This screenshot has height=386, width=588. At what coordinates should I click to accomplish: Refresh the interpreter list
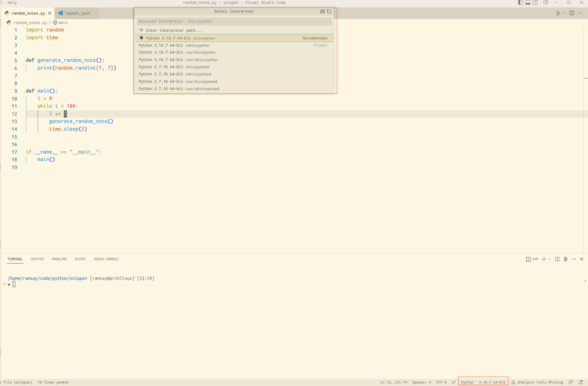pyautogui.click(x=329, y=11)
